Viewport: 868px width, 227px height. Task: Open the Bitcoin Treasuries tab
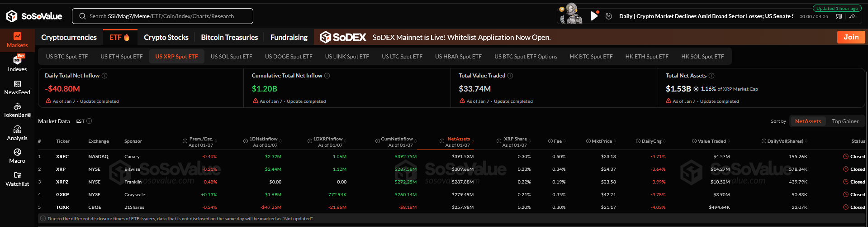pyautogui.click(x=229, y=37)
